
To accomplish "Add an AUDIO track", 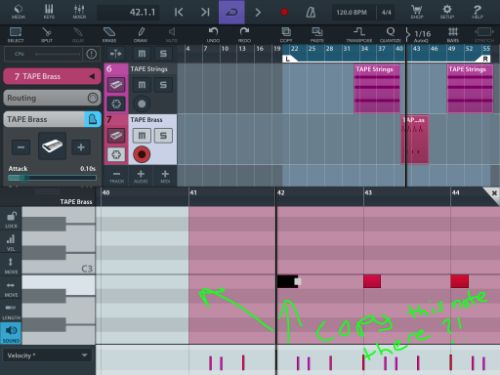I will pos(141,176).
